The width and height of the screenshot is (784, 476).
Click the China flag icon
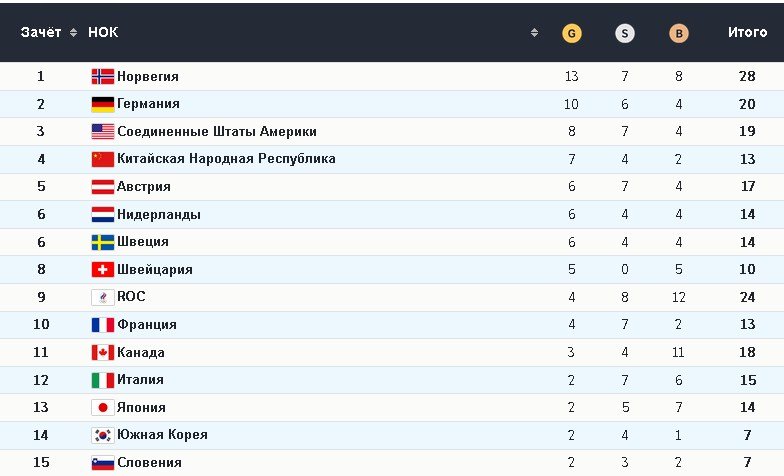[x=103, y=159]
